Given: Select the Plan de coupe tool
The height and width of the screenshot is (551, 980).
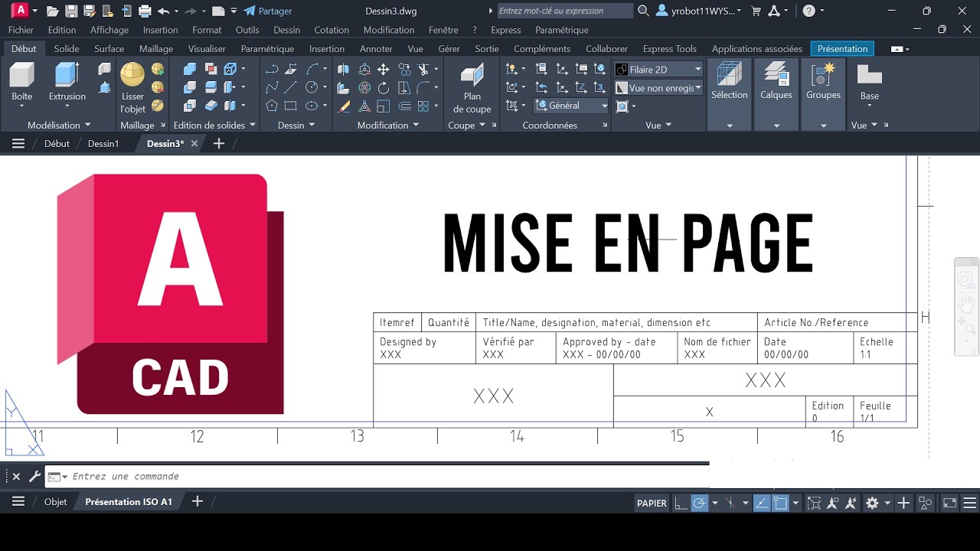Looking at the screenshot, I should pos(472,88).
